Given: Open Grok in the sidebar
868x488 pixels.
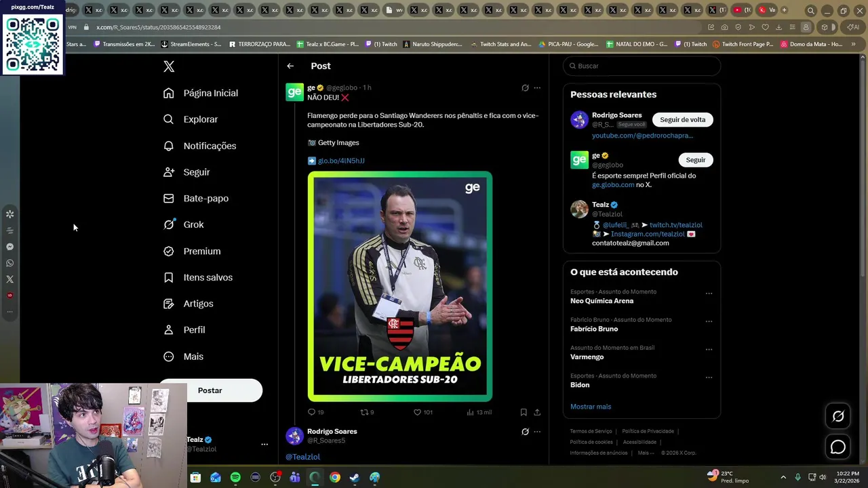Looking at the screenshot, I should click(x=183, y=224).
